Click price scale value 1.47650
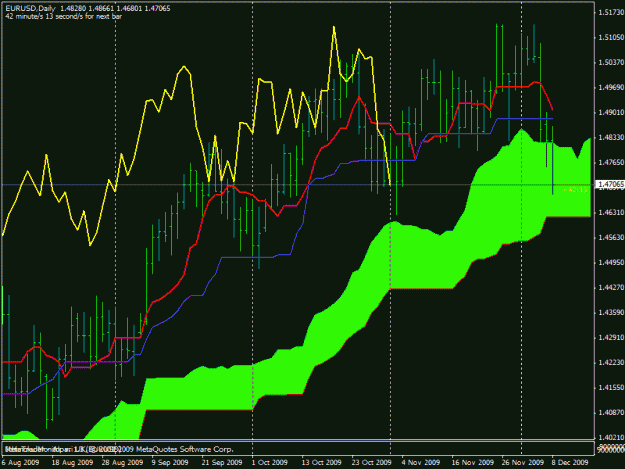This screenshot has width=625, height=469. 611,163
